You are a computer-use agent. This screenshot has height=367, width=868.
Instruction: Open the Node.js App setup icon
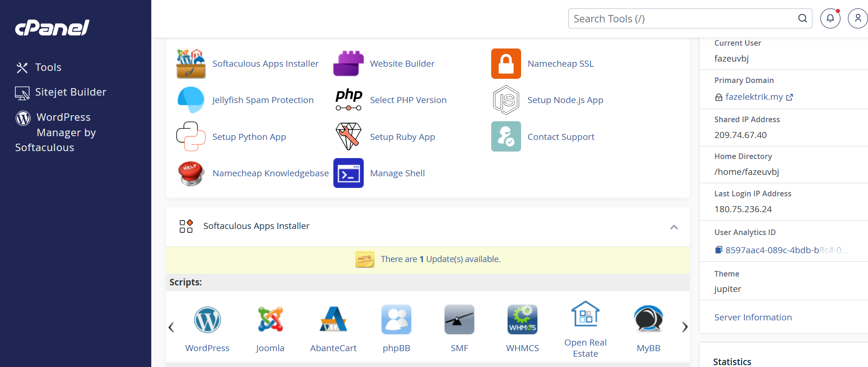(506, 100)
